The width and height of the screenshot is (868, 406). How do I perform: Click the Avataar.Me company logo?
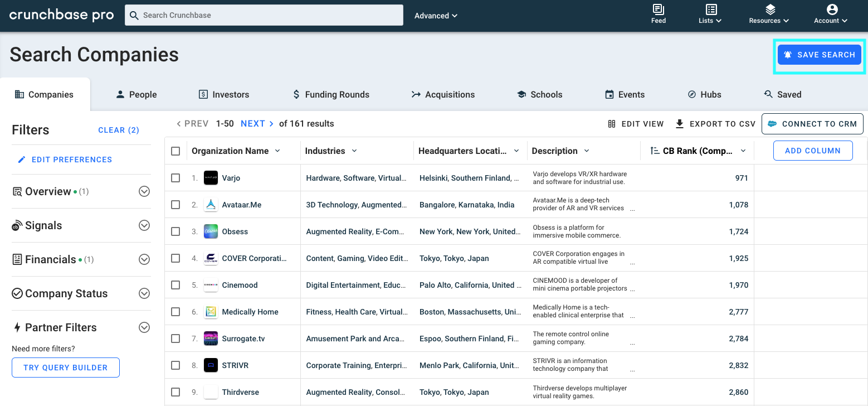point(211,205)
